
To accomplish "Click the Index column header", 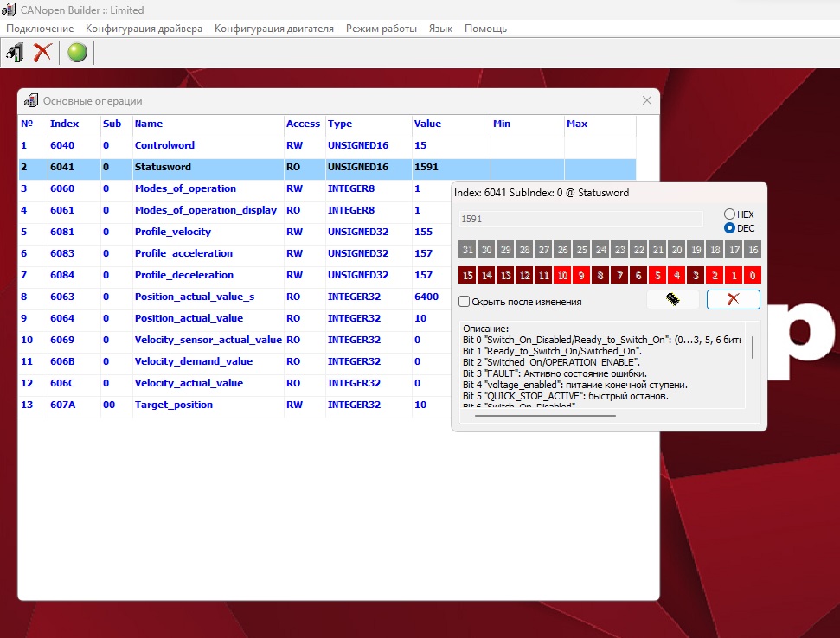I will 74,124.
